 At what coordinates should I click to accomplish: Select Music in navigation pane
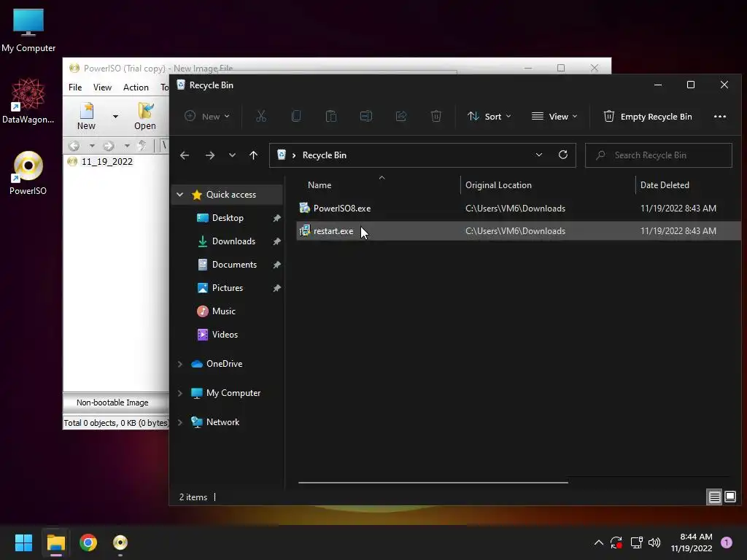(223, 311)
